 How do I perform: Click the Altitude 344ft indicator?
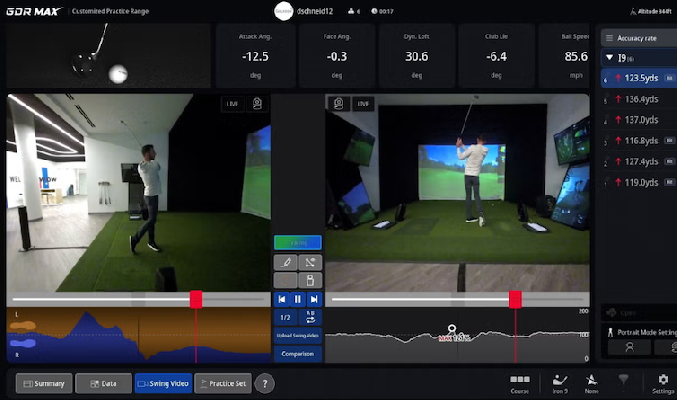pyautogui.click(x=651, y=11)
